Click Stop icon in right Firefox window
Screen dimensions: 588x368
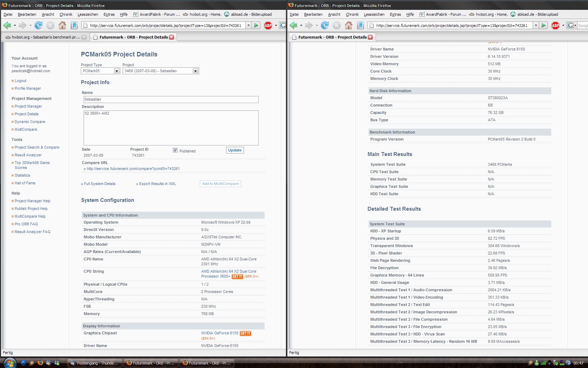tap(337, 25)
